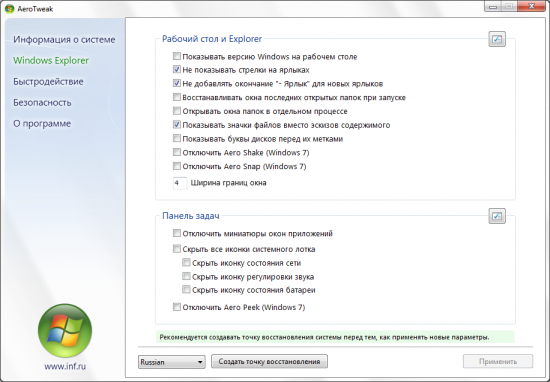
Task: Enable Отключить Aero Peek (Windows 7)
Action: (x=177, y=307)
